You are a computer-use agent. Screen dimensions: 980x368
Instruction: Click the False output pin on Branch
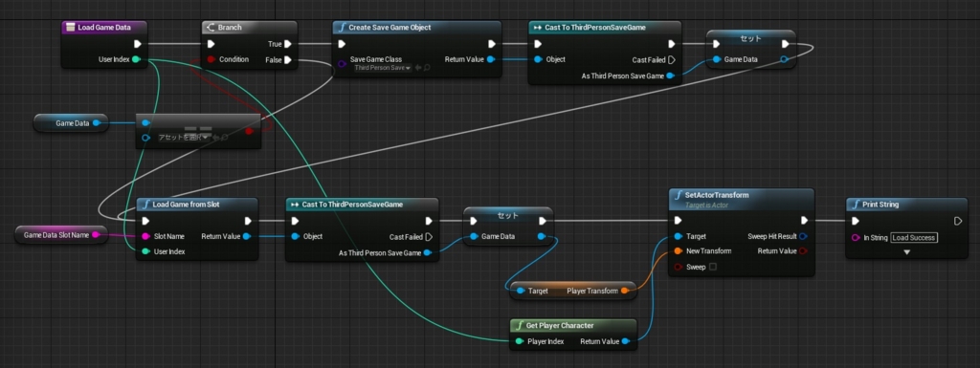pyautogui.click(x=287, y=60)
